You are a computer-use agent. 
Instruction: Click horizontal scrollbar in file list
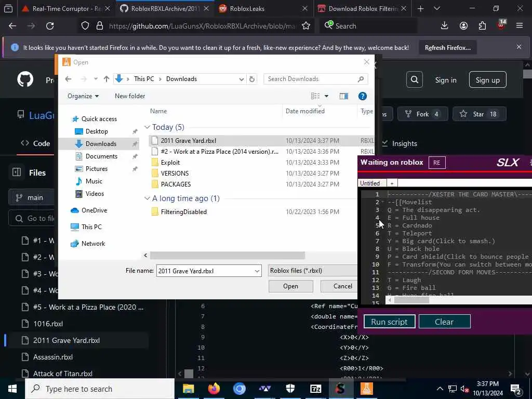(228, 255)
